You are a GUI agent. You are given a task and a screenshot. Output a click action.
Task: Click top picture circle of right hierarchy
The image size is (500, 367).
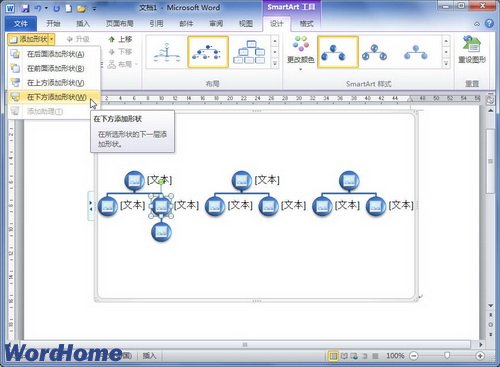(349, 181)
